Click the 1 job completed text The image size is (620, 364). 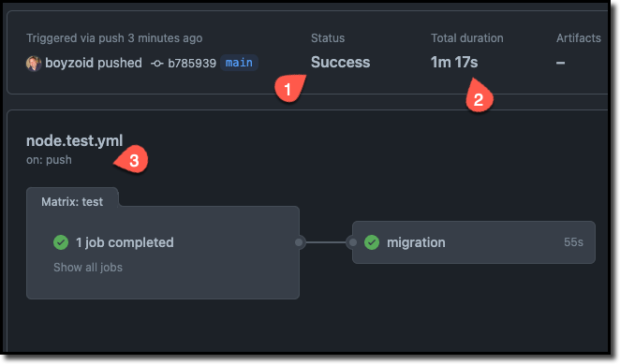(x=125, y=242)
